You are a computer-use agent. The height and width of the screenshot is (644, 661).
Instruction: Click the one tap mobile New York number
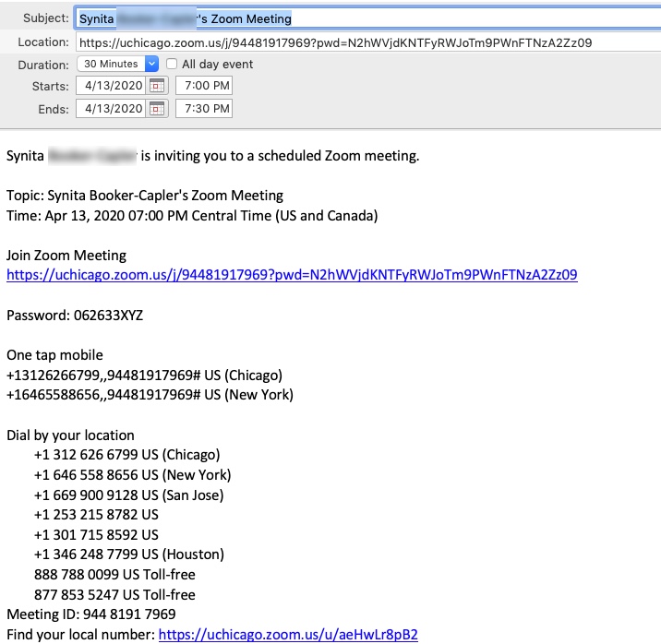[x=150, y=395]
